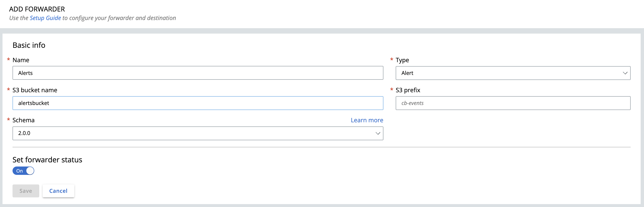The image size is (644, 207).
Task: Open the Setup Guide link
Action: [x=45, y=18]
